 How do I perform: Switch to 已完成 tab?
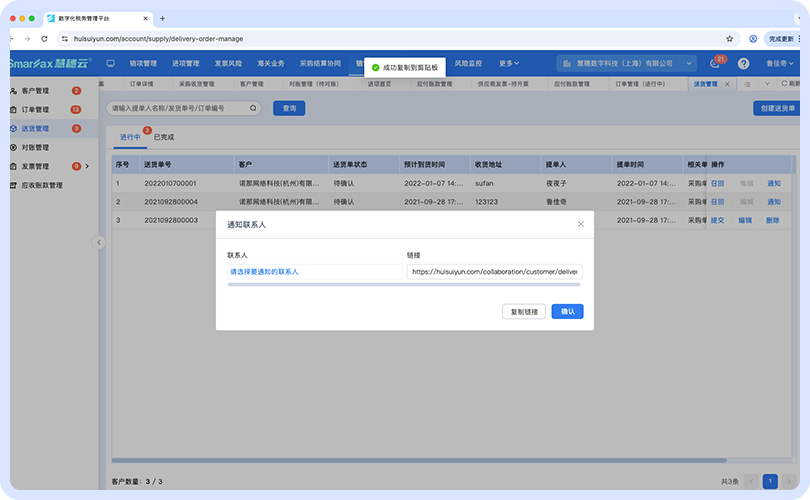163,137
